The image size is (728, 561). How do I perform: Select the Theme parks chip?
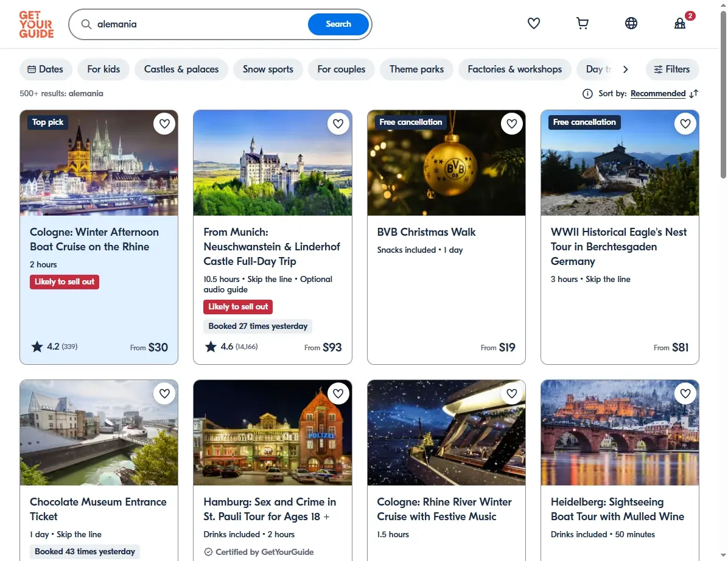click(x=416, y=69)
